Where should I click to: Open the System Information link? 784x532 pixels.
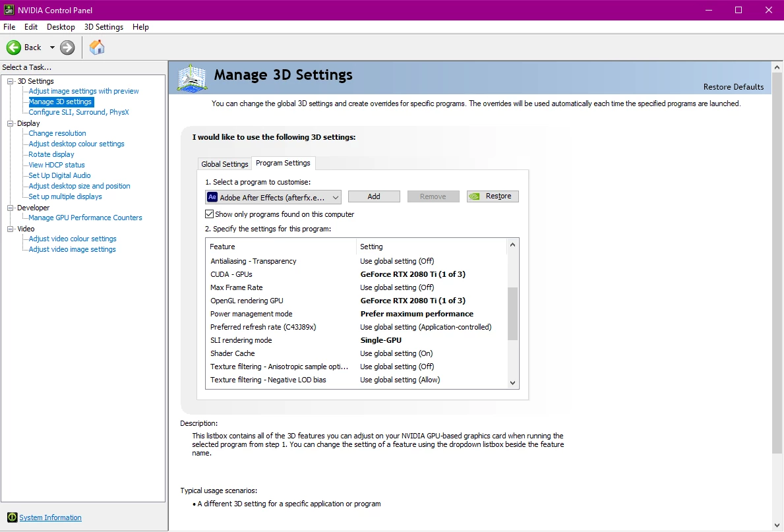[x=50, y=517]
